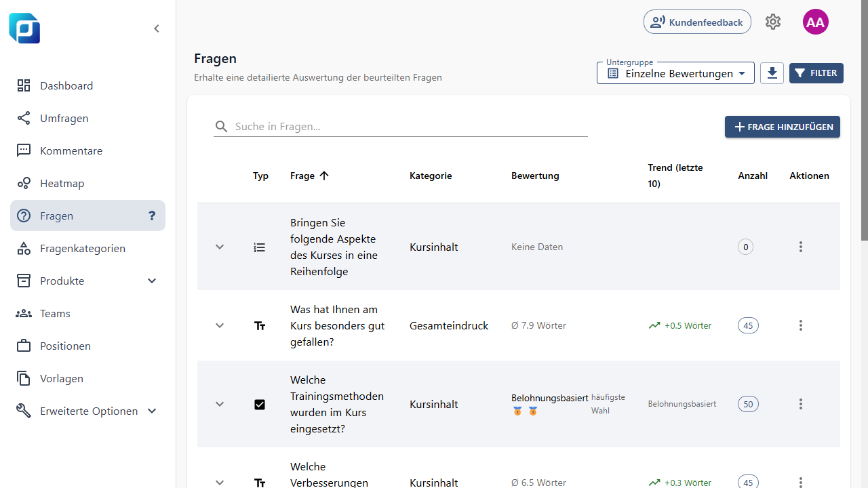Viewport: 868px width, 488px height.
Task: Open Vorlagen from sidebar
Action: (87, 378)
